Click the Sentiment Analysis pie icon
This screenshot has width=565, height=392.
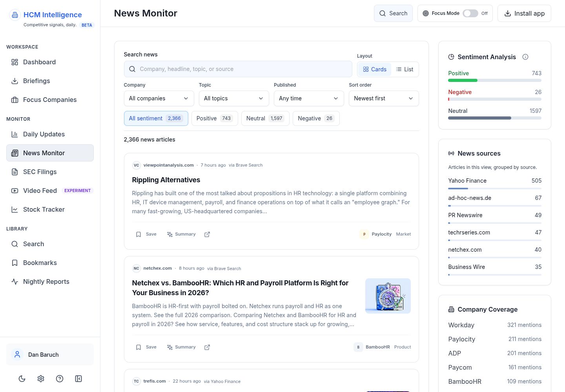451,57
